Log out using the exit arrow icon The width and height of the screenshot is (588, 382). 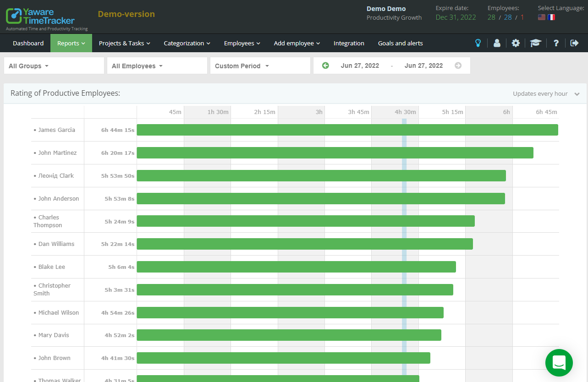[x=575, y=43]
